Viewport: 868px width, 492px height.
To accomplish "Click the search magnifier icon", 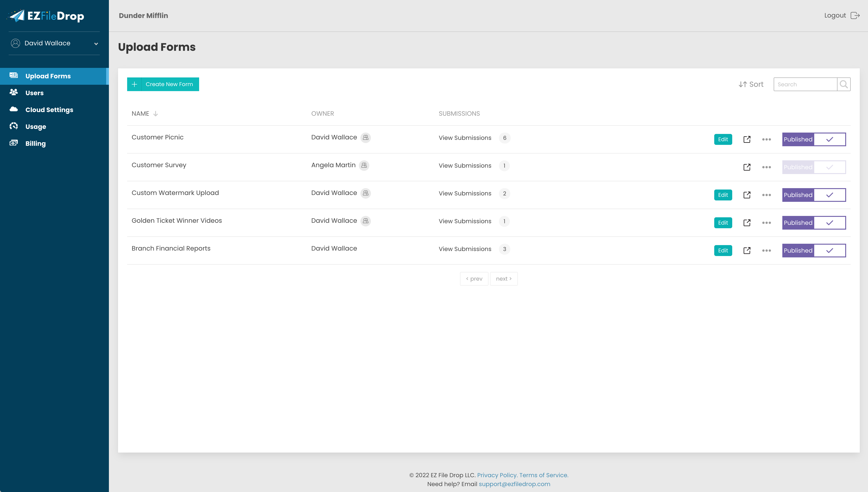I will click(x=843, y=84).
